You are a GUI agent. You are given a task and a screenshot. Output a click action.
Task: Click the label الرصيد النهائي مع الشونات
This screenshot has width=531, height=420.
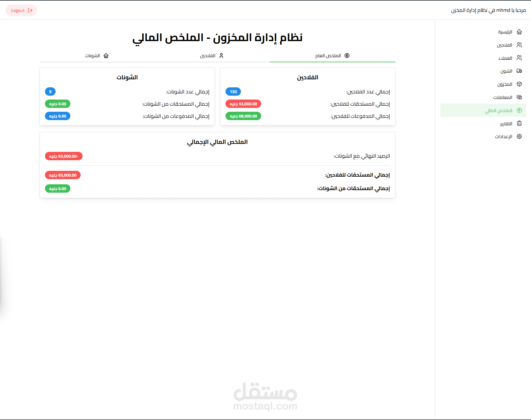pyautogui.click(x=362, y=156)
